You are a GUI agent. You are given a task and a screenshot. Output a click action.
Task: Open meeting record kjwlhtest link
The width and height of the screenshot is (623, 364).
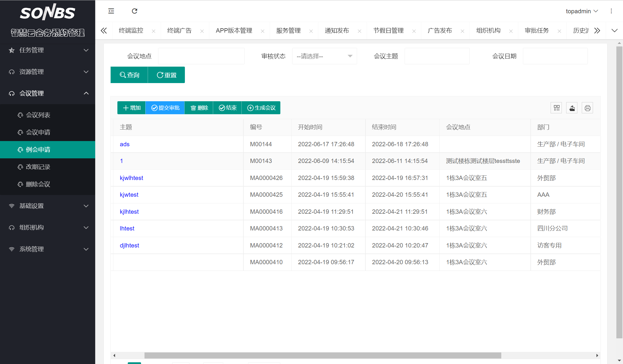pos(132,178)
